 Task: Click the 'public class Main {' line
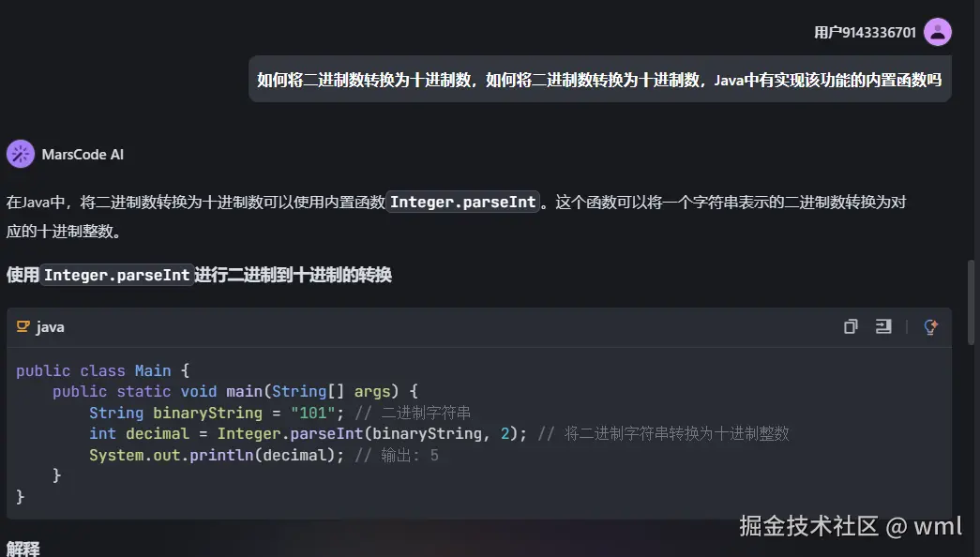pyautogui.click(x=102, y=370)
